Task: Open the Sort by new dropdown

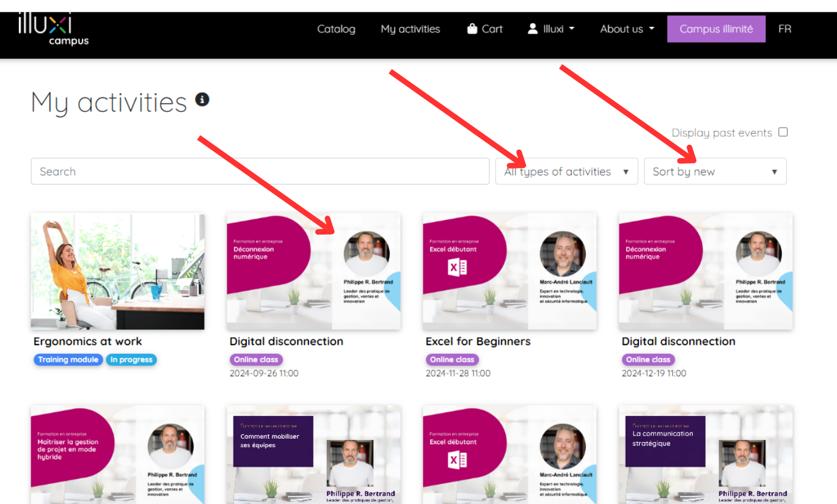Action: [715, 171]
